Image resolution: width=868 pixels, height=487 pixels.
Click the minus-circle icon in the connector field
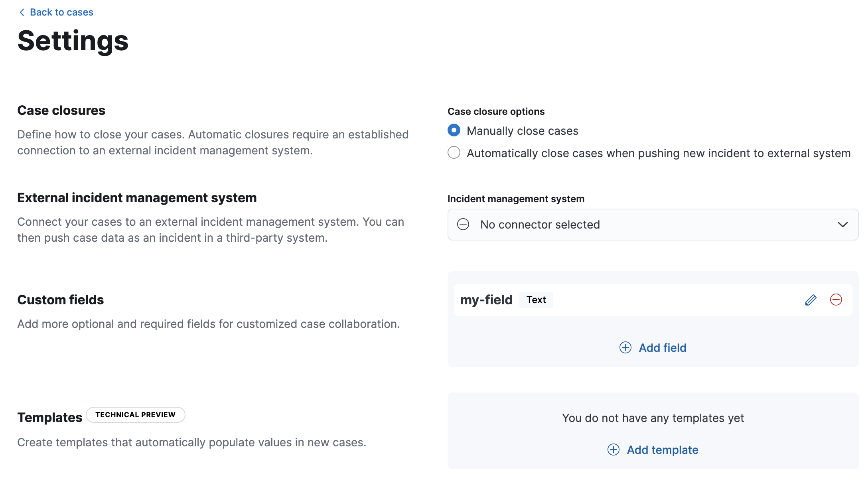[464, 225]
